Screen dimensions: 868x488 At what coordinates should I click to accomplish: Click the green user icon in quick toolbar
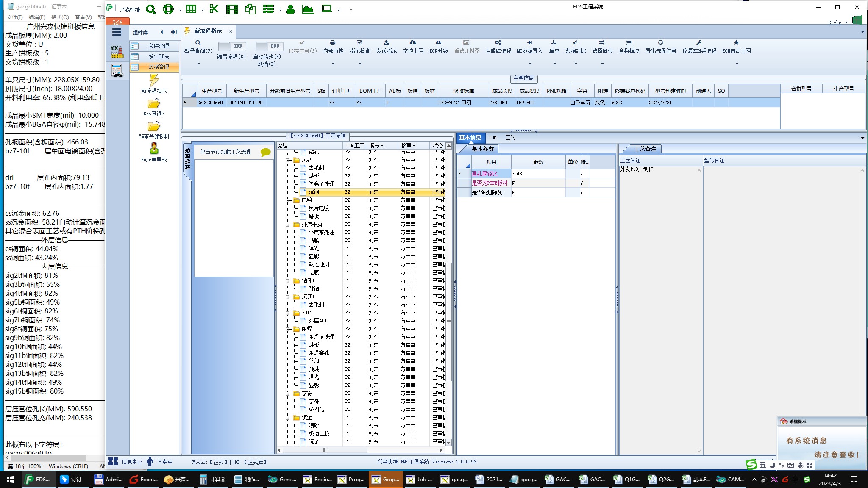[x=290, y=9]
